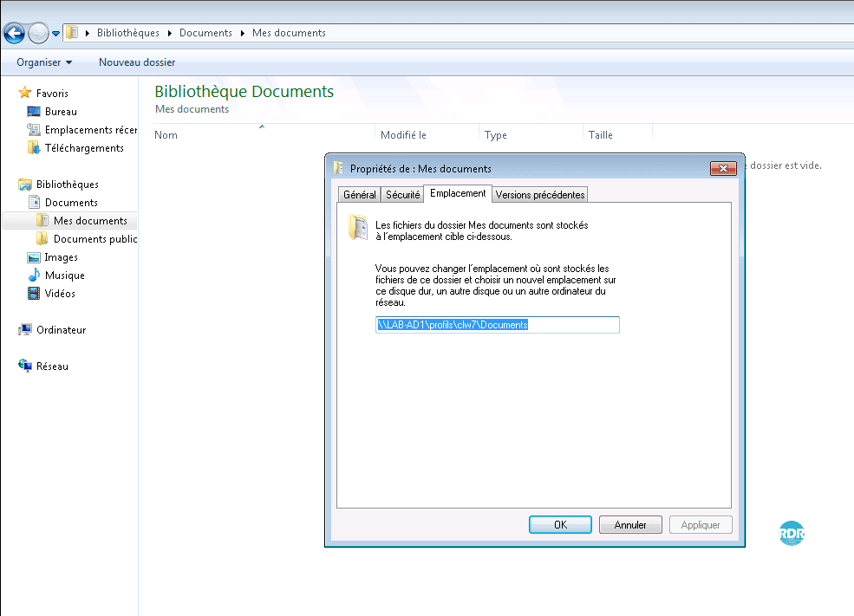This screenshot has width=854, height=616.
Task: Click the Ordinateur computer icon
Action: [x=24, y=329]
